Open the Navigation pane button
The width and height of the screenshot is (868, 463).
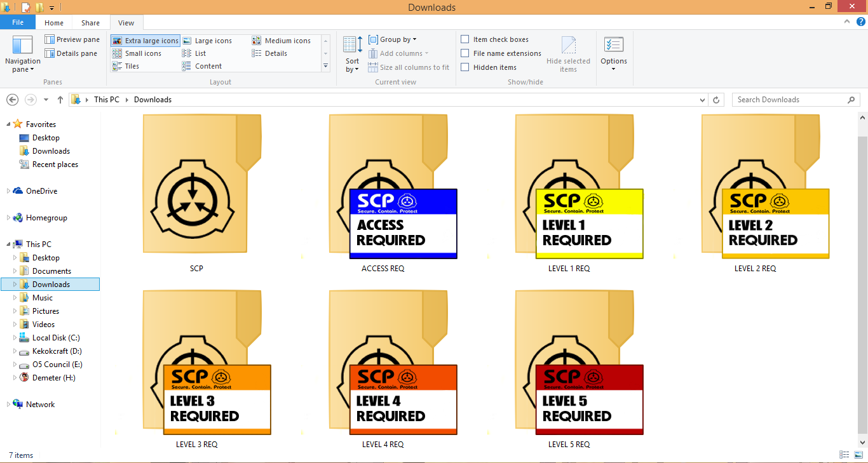click(23, 54)
